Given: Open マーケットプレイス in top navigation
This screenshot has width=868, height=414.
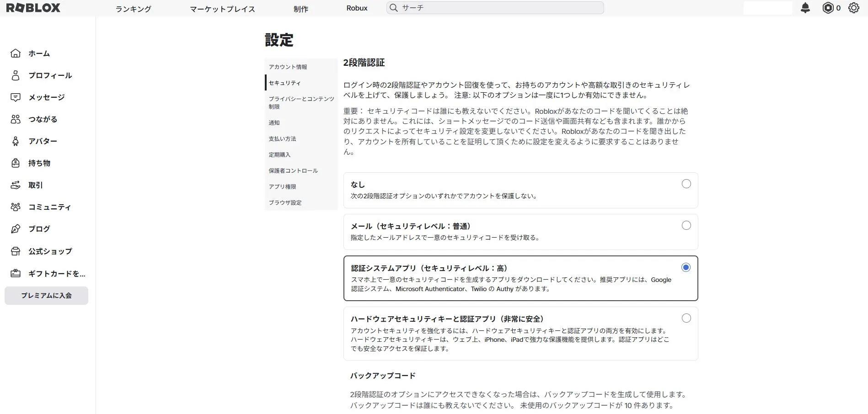Looking at the screenshot, I should [x=222, y=9].
